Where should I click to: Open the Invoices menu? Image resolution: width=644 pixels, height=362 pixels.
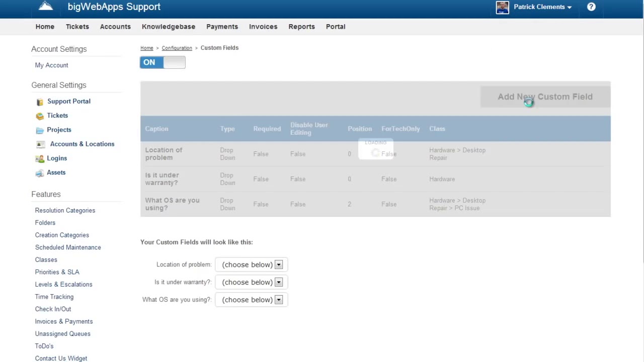coord(263,27)
